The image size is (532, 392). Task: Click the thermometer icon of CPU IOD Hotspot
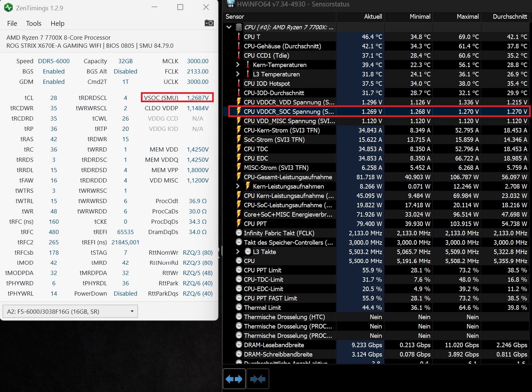pos(239,83)
